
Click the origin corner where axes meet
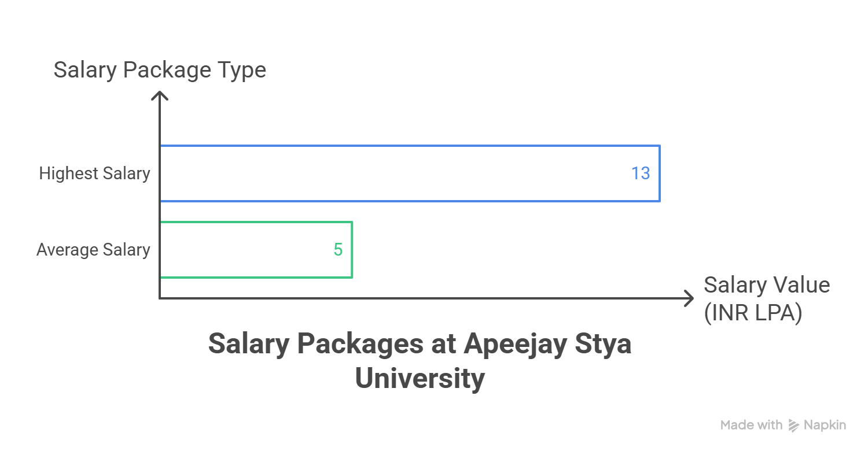160,298
